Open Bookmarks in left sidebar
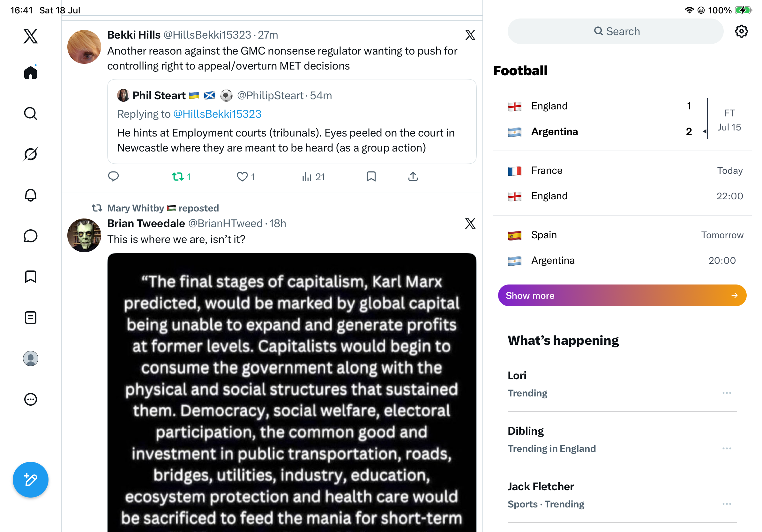This screenshot has width=762, height=532. (31, 277)
